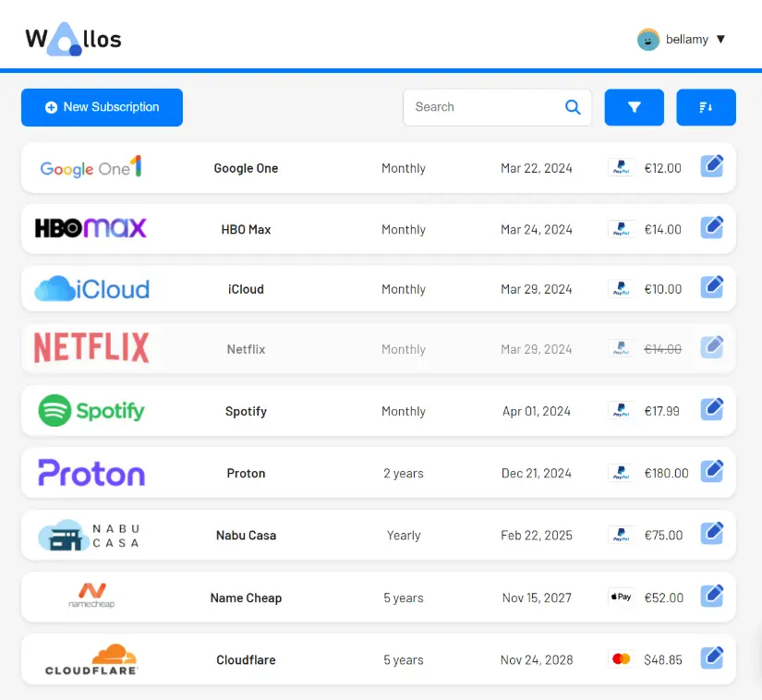Select the Nabu Casa name text

pyautogui.click(x=246, y=536)
